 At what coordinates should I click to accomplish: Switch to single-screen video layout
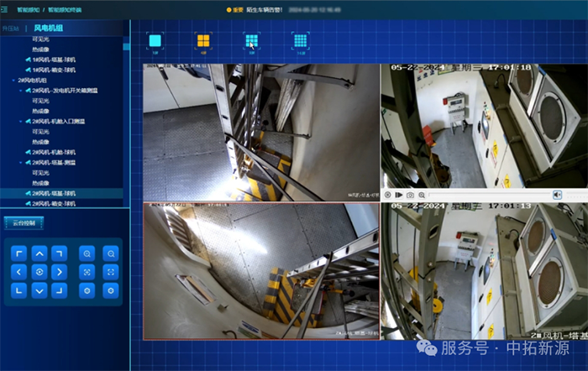(x=155, y=41)
